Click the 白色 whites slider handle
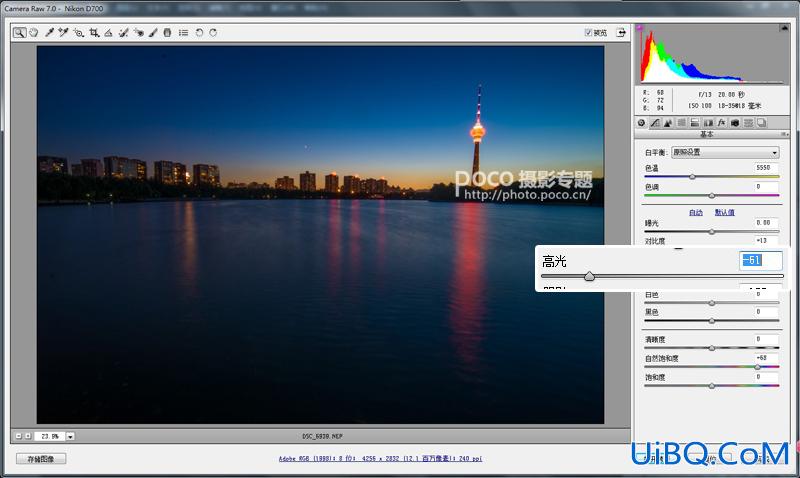 [712, 303]
